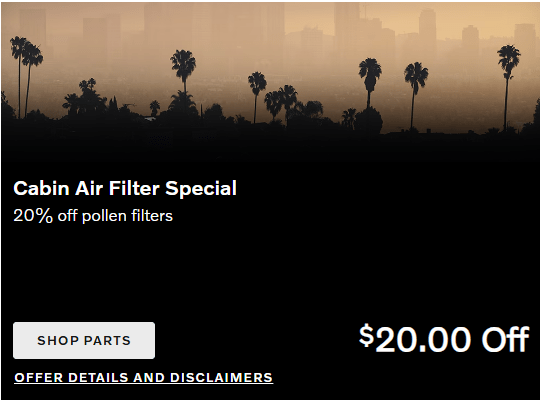Image resolution: width=540 pixels, height=400 pixels.
Task: Click the 20% figure in the subtitle
Action: click(33, 216)
